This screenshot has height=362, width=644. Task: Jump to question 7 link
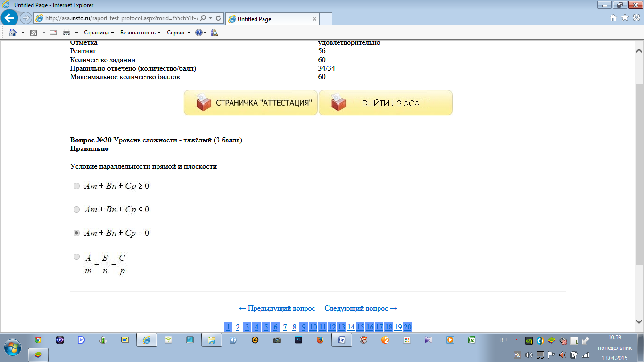[285, 327]
